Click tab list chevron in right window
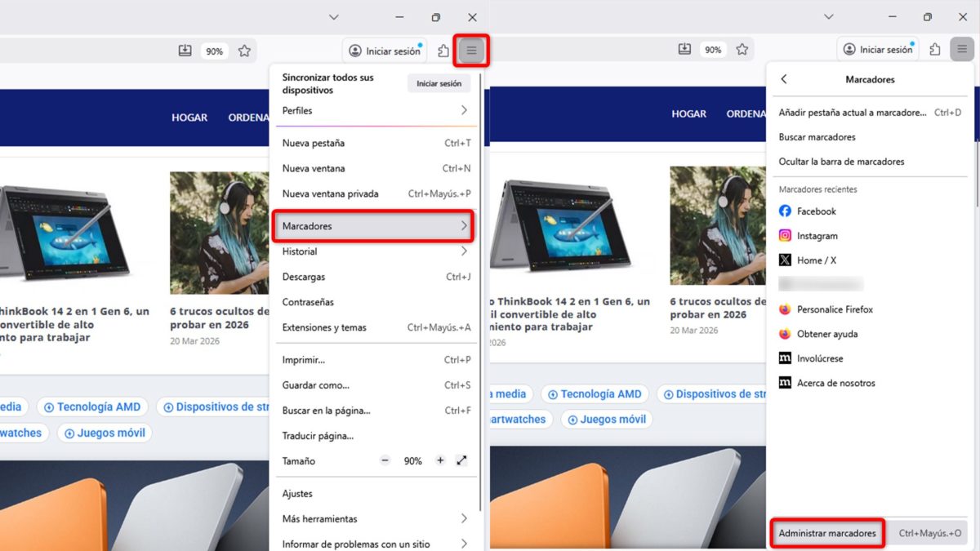The image size is (980, 551). pyautogui.click(x=828, y=16)
